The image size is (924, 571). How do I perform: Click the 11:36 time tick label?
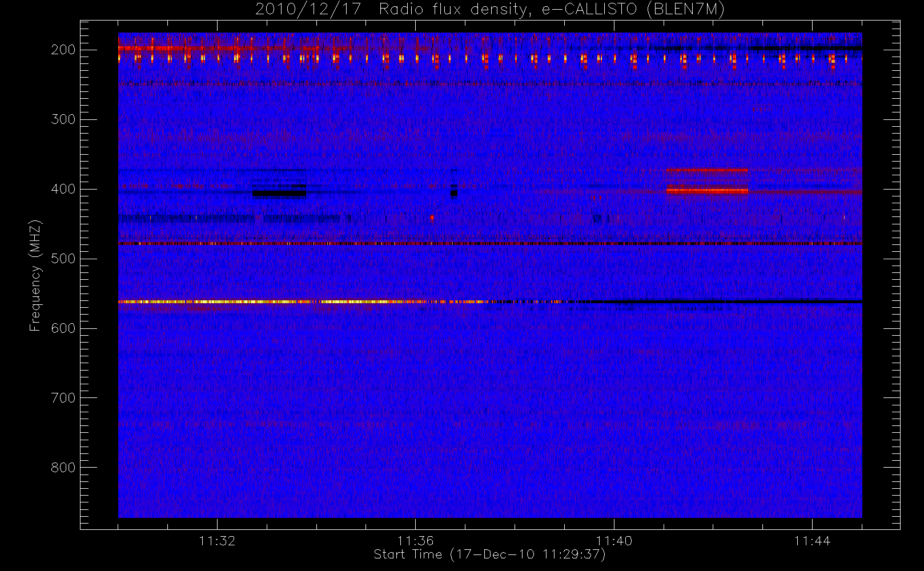415,541
